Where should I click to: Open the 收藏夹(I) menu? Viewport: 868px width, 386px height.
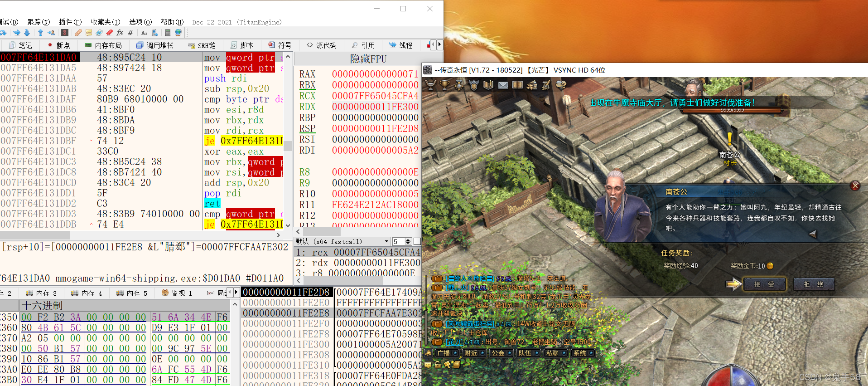click(x=106, y=22)
